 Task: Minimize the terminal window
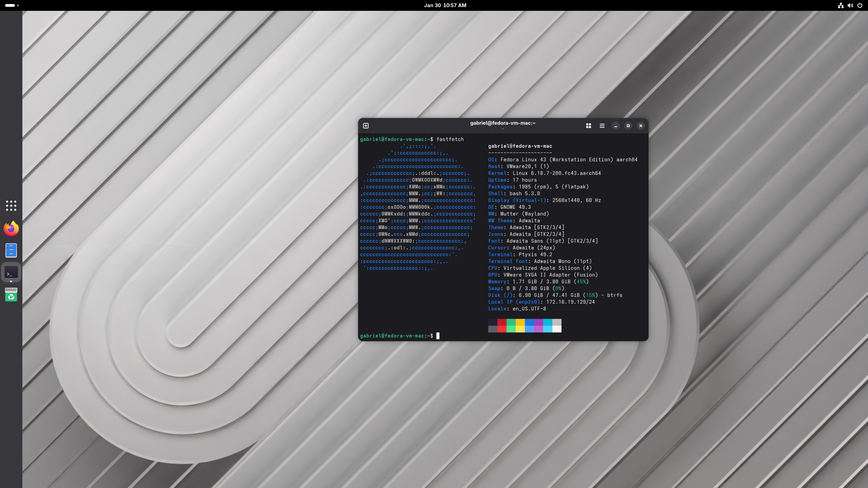pyautogui.click(x=615, y=126)
